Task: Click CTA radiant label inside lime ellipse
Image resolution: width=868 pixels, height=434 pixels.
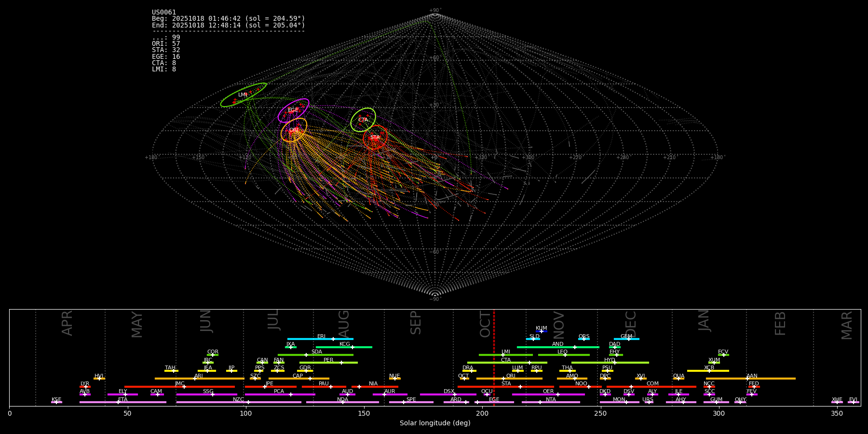Action: point(363,120)
